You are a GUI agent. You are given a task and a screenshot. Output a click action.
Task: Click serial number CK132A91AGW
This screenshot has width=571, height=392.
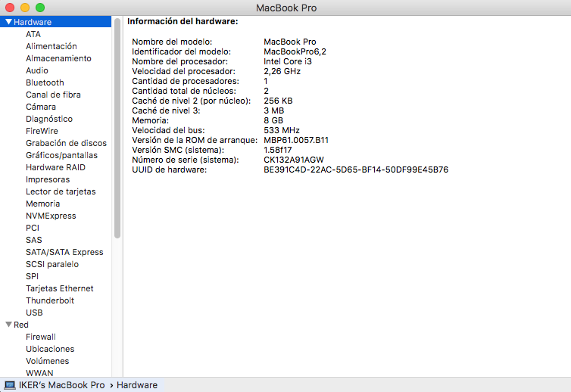point(294,160)
